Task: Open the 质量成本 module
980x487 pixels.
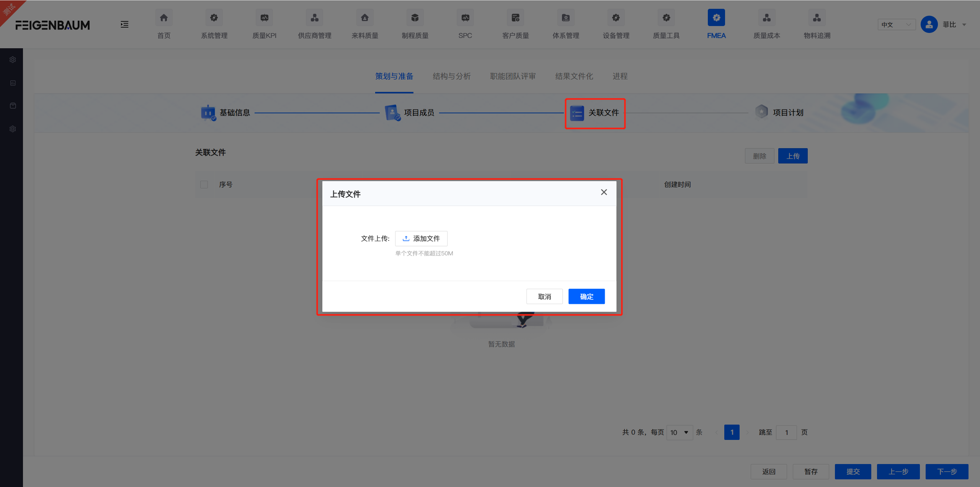Action: pos(766,24)
